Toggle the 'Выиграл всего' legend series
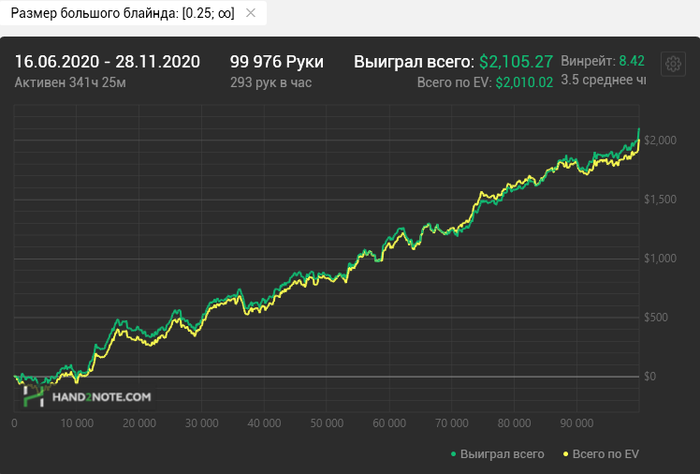The image size is (700, 474). click(497, 454)
